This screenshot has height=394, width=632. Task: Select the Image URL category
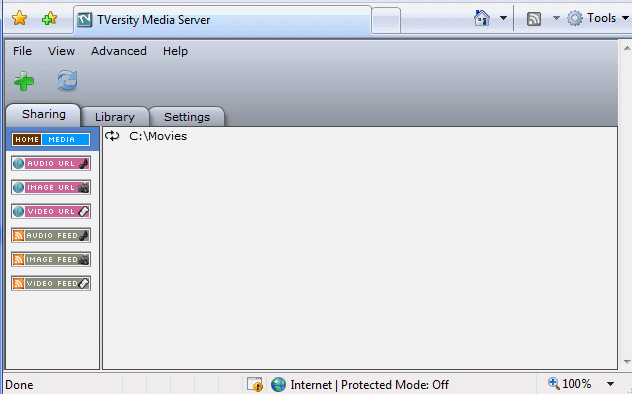51,187
